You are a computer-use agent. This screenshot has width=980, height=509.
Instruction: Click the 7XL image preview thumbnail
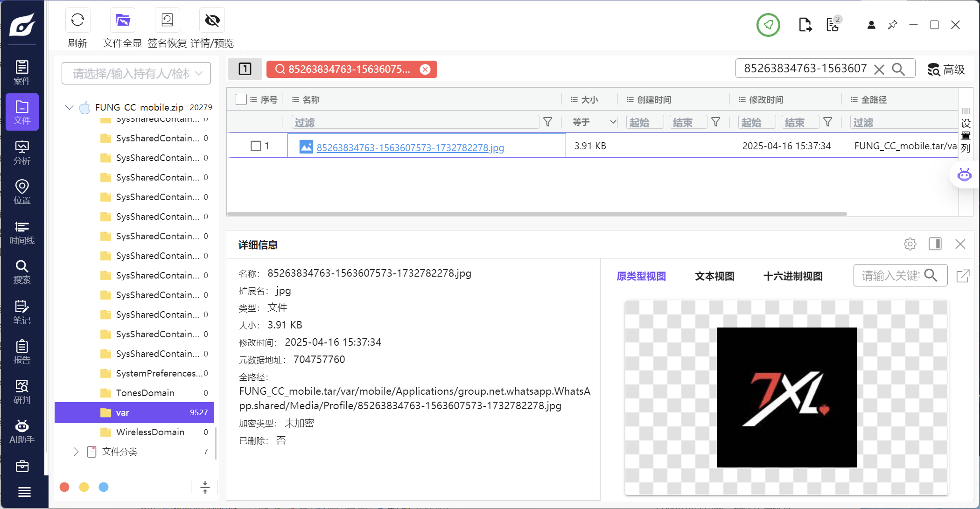coord(786,397)
